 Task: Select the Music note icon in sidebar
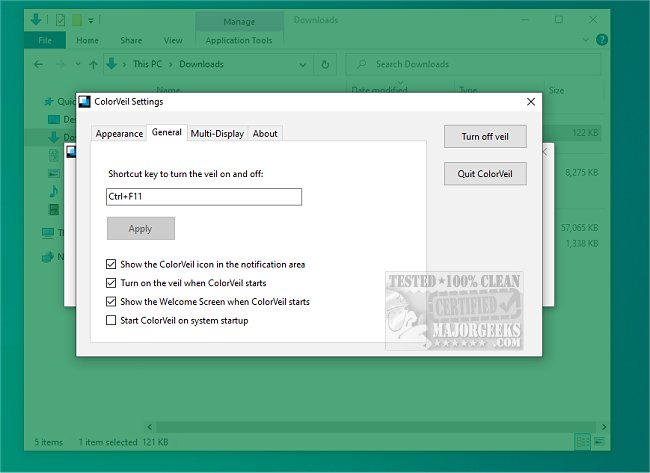(54, 191)
